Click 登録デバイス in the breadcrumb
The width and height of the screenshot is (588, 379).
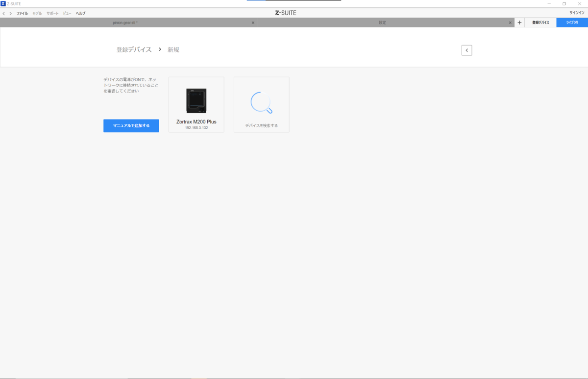tap(134, 49)
